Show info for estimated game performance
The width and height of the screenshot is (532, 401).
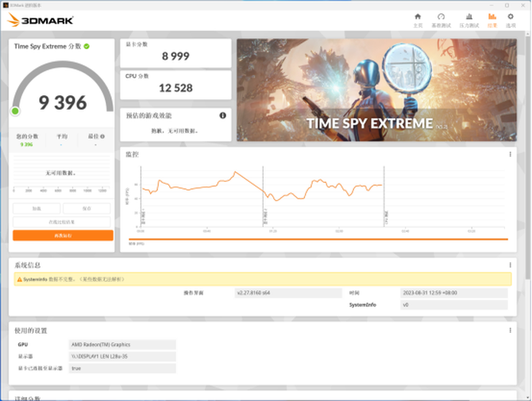222,115
